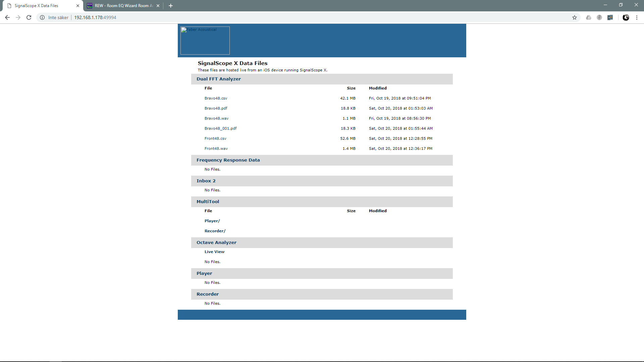Click the browser forward arrow

pos(18,17)
